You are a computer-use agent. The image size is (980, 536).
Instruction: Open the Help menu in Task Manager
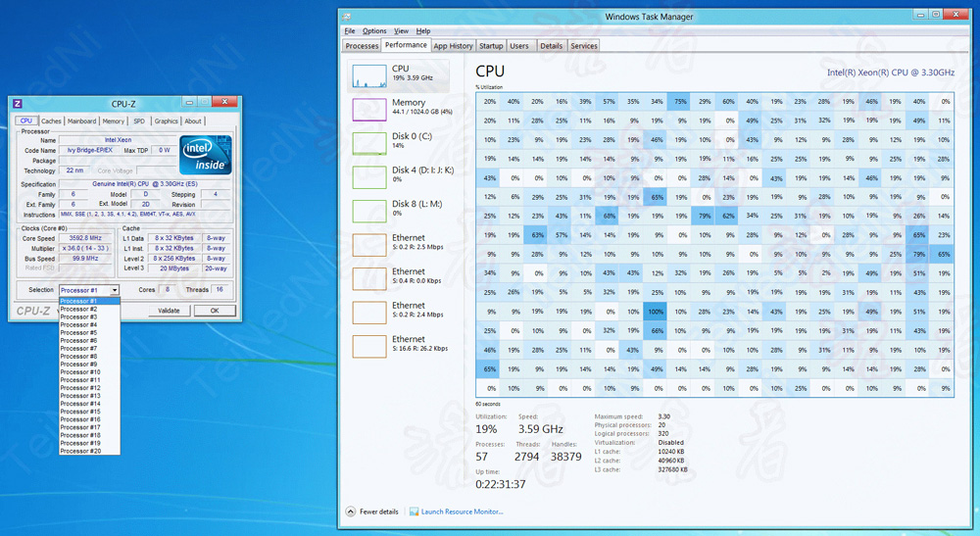[x=423, y=30]
